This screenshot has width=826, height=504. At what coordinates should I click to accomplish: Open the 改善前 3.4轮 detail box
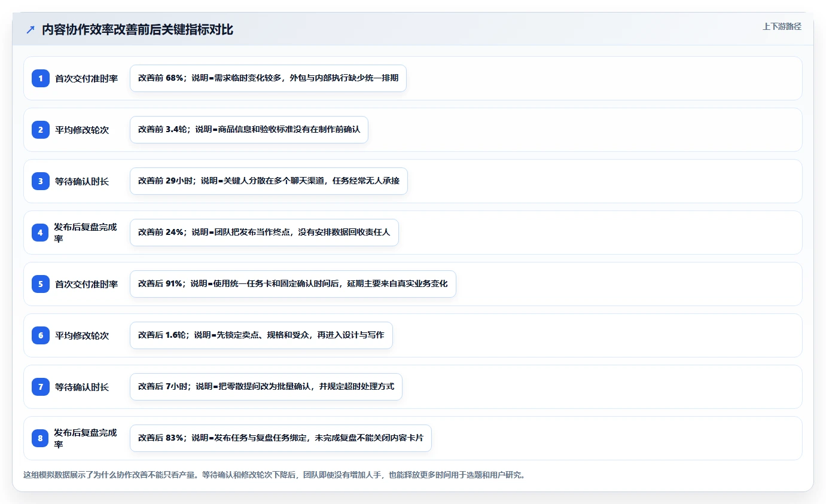click(249, 130)
